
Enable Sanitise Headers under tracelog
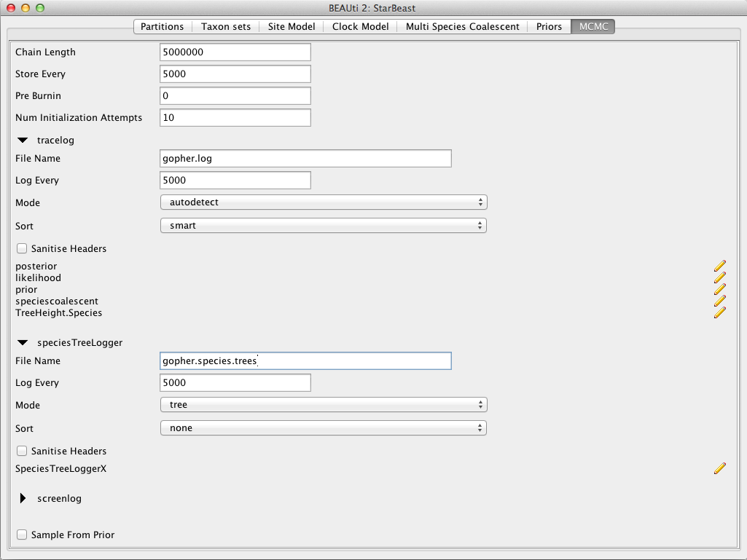pyautogui.click(x=22, y=248)
